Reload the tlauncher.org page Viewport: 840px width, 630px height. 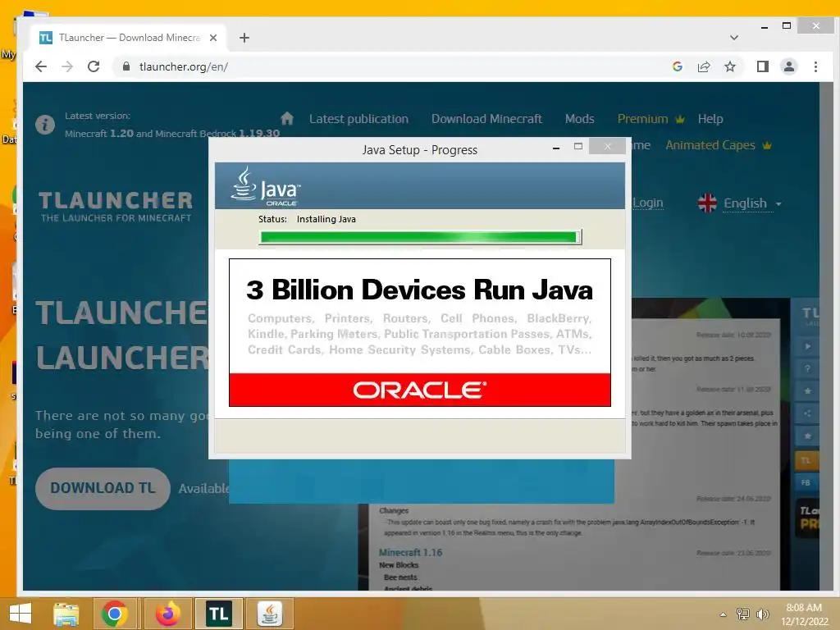(x=94, y=66)
